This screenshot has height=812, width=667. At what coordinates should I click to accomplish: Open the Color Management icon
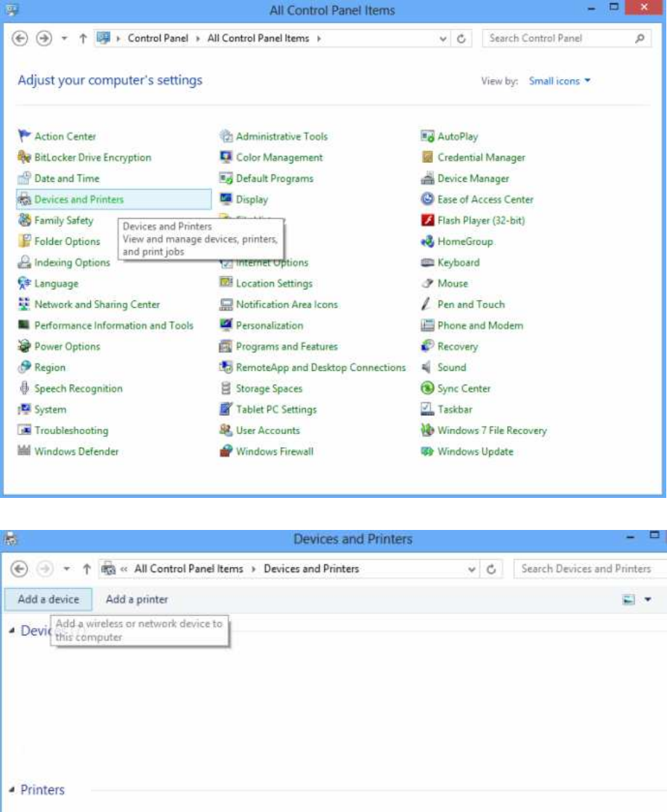226,158
